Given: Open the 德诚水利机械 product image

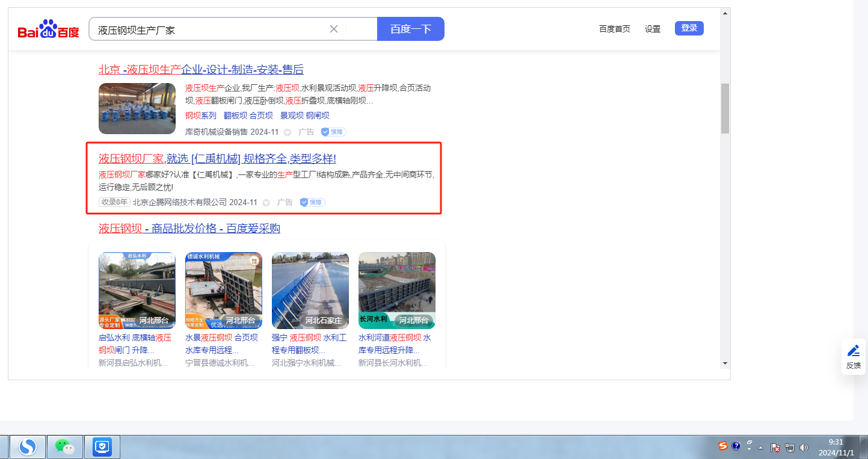Looking at the screenshot, I should (x=224, y=291).
